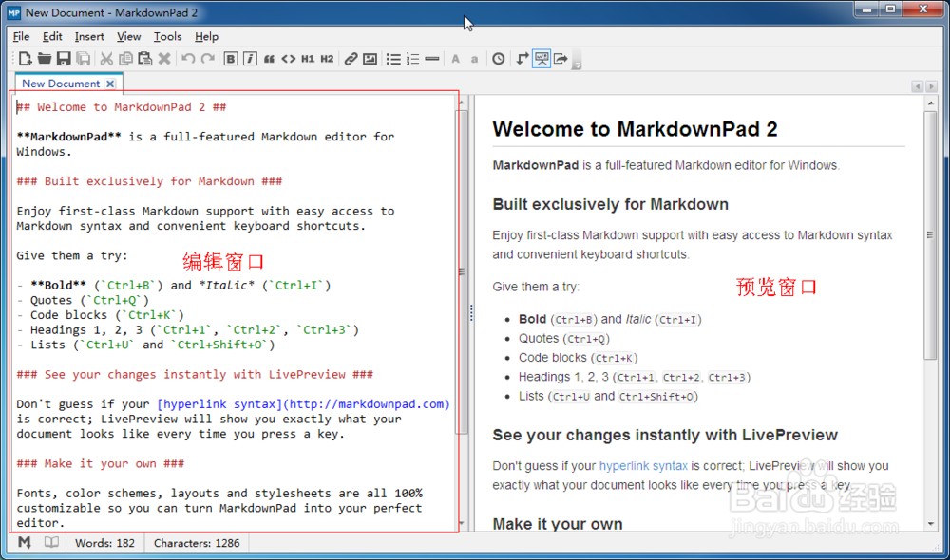The image size is (950, 560).
Task: Open the Insert menu
Action: pyautogui.click(x=88, y=36)
